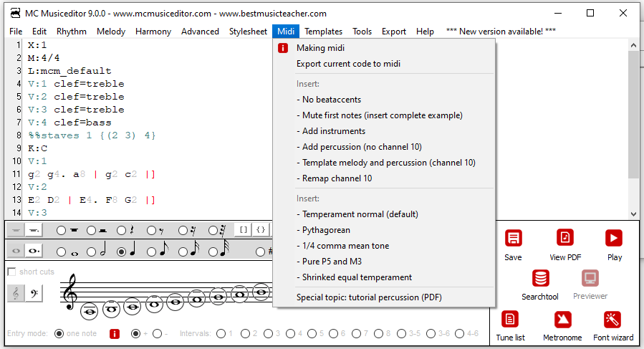The width and height of the screenshot is (644, 349).
Task: Click the Play button icon
Action: click(x=614, y=238)
